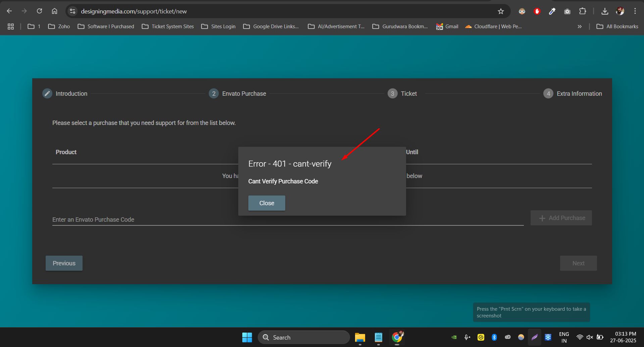Switch ENG IN input language
644x347 pixels.
pos(564,337)
